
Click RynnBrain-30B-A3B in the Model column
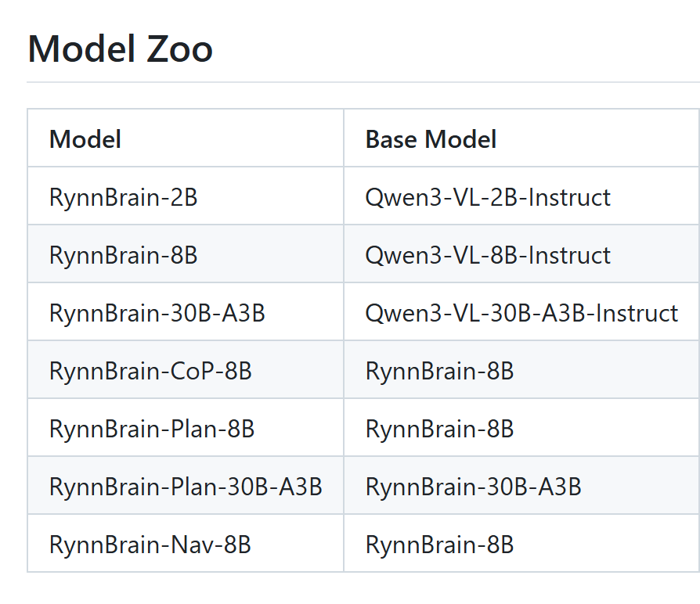[x=157, y=313]
